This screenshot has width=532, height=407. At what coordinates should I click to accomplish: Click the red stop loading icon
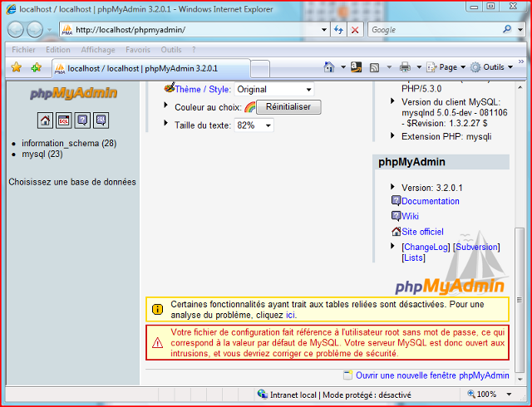[355, 30]
